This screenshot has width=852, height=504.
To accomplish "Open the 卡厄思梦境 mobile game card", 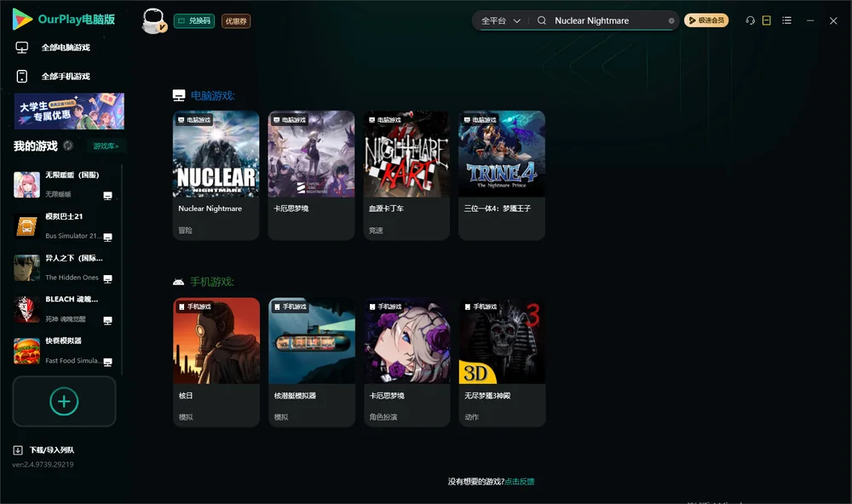I will tap(407, 363).
